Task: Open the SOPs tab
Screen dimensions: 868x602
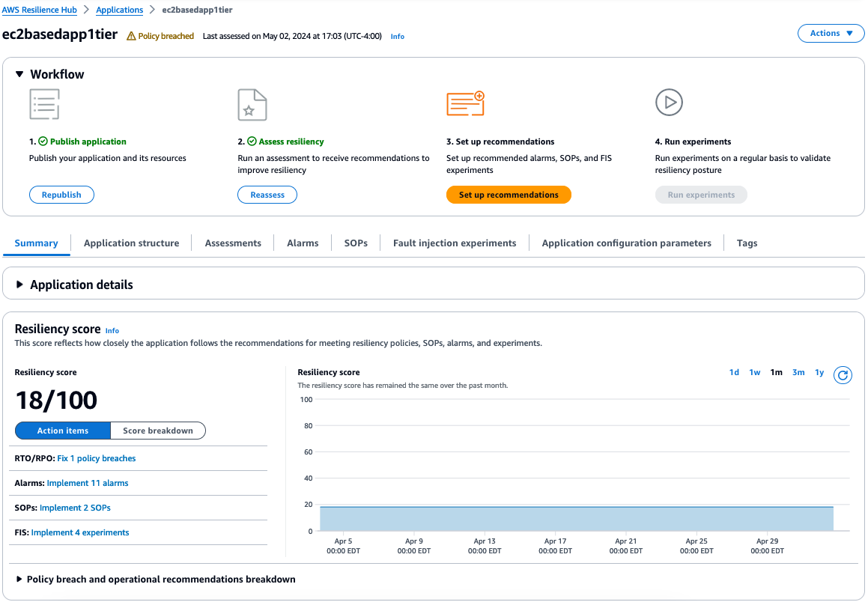Action: click(356, 243)
